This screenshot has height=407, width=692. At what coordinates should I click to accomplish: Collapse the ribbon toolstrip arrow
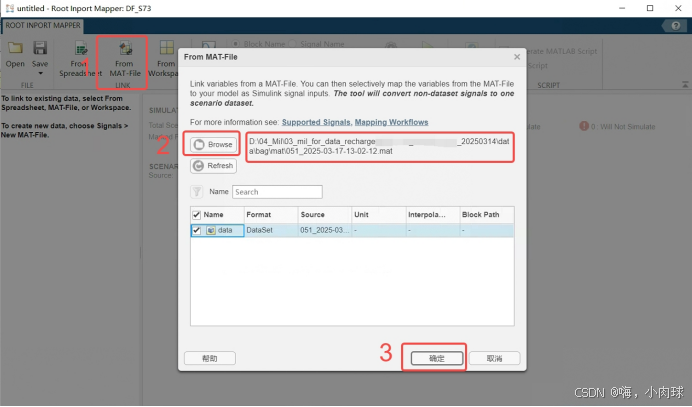(x=685, y=84)
